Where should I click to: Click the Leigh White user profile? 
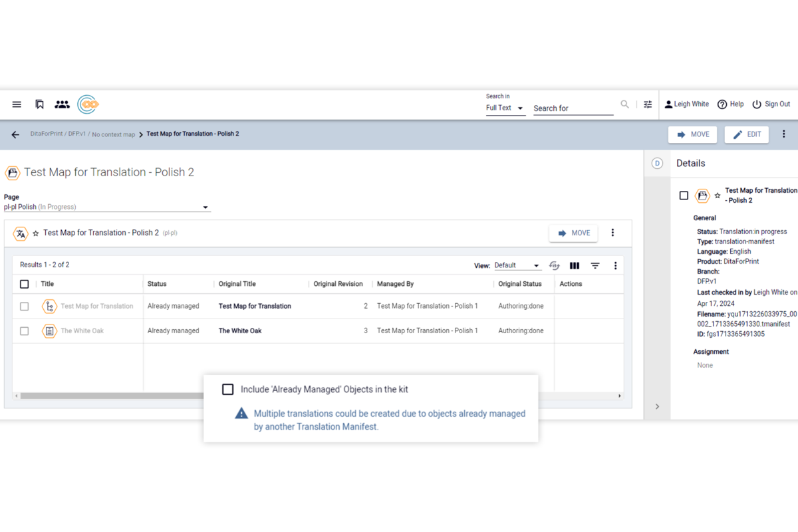(687, 104)
